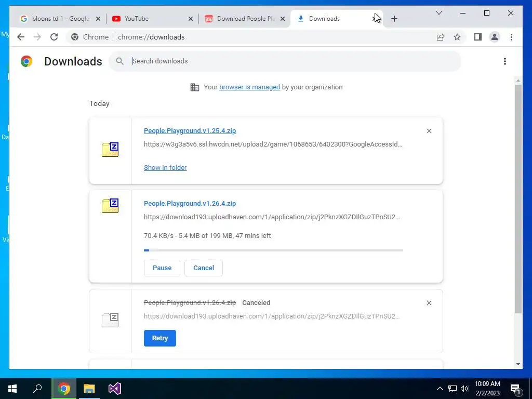This screenshot has width=532, height=399.
Task: Open the browser is managed link
Action: pos(249,87)
